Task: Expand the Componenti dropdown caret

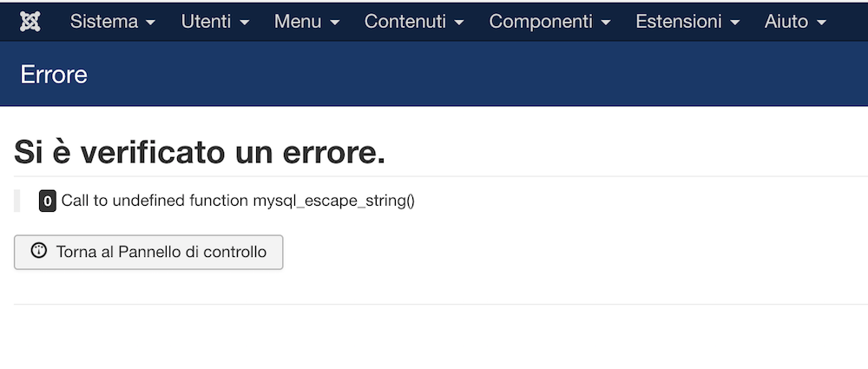Action: pos(606,23)
